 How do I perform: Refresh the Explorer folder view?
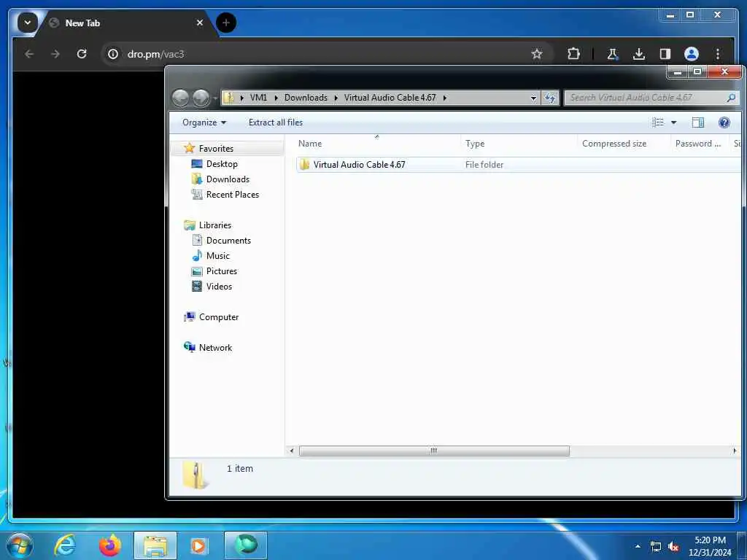tap(550, 98)
